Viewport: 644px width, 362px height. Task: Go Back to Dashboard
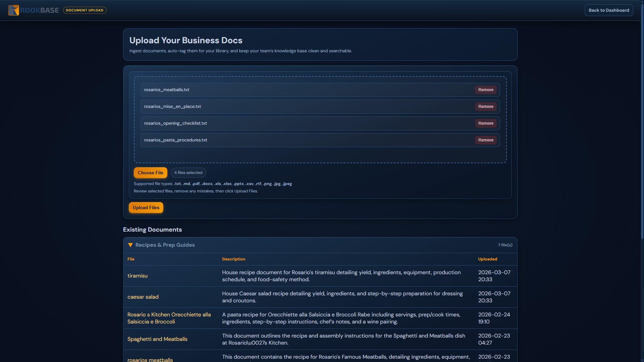(608, 10)
